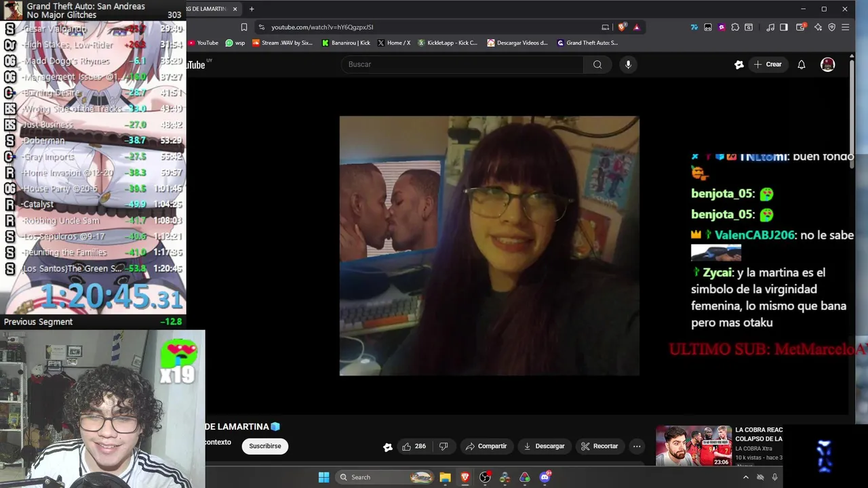
Task: Open the LA COBRA recommended video thumbnail
Action: tap(694, 446)
